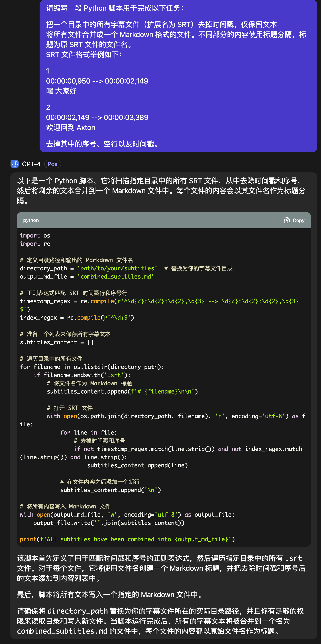Open the GPT-4 bot name link

[31, 164]
